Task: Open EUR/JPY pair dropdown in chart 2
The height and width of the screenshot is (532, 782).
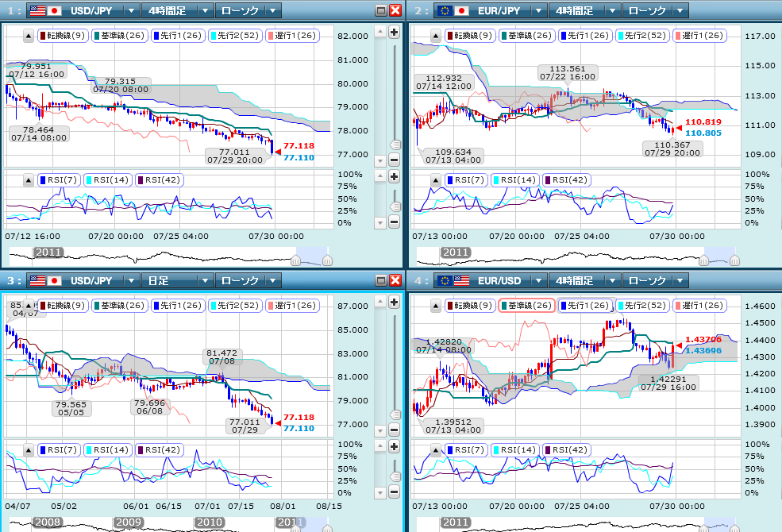Action: pyautogui.click(x=538, y=10)
